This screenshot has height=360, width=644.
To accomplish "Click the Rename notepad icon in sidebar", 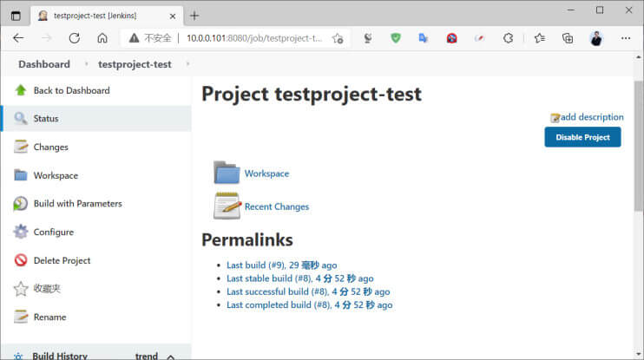I will pos(21,317).
